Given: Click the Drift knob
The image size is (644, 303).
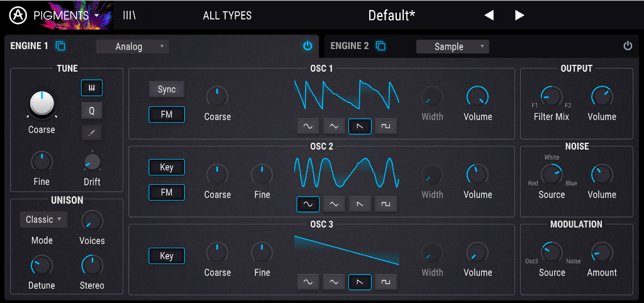Looking at the screenshot, I should point(92,162).
